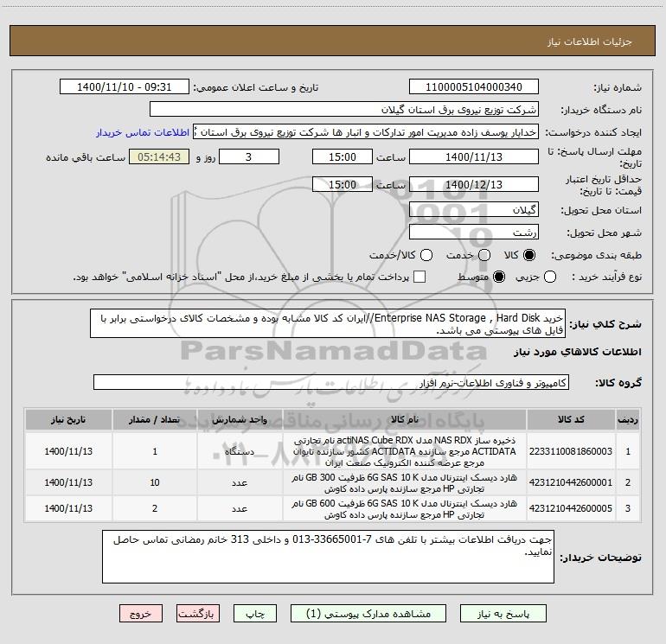666x644 pixels.
Task: Click the response deadline date 1400/11/13 field
Action: click(474, 156)
